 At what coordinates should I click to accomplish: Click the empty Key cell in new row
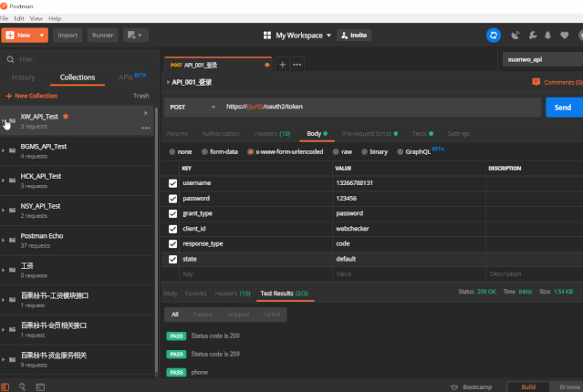(255, 274)
